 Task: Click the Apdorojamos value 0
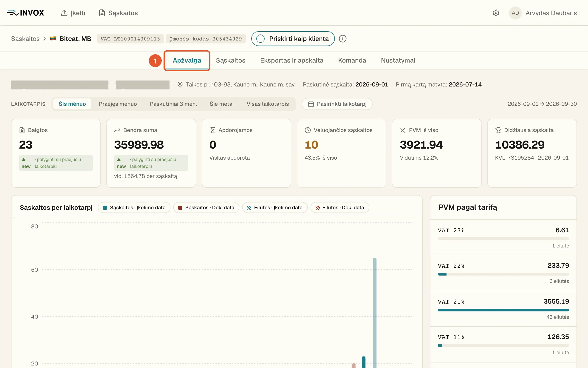pyautogui.click(x=213, y=145)
